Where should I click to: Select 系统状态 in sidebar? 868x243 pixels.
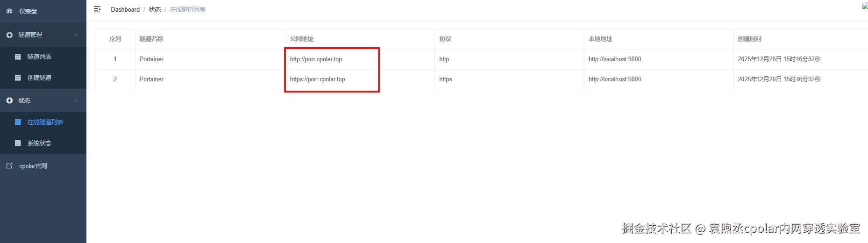pos(43,143)
